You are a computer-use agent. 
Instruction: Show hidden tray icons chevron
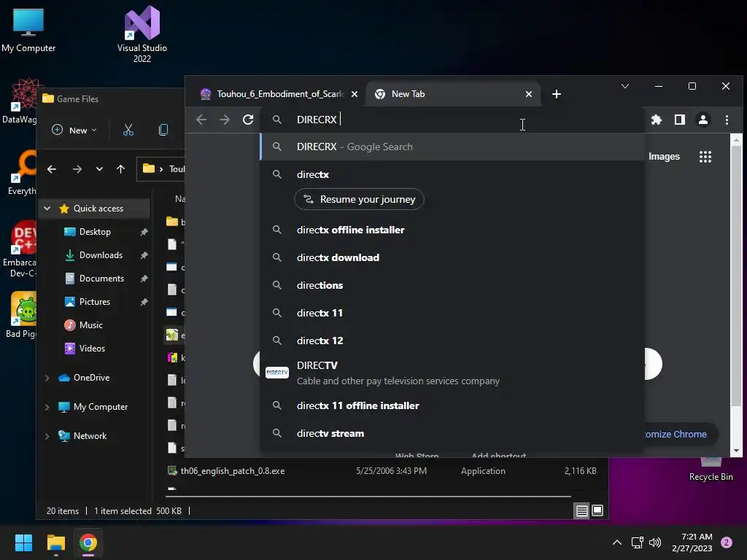click(x=616, y=542)
